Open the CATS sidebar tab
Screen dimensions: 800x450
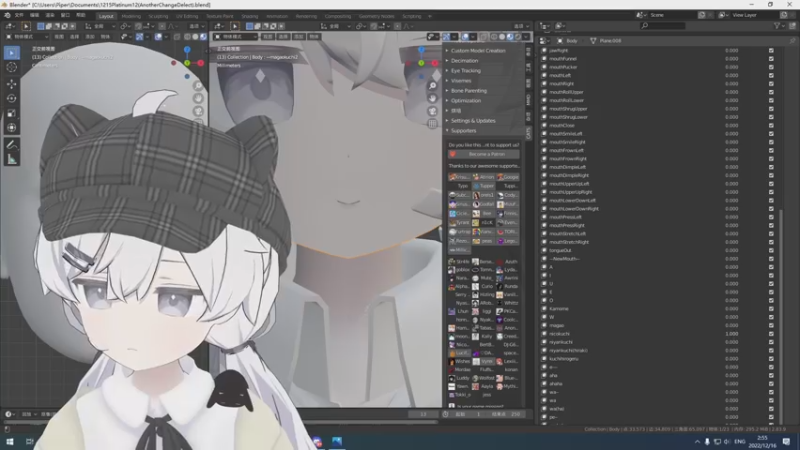pyautogui.click(x=529, y=133)
